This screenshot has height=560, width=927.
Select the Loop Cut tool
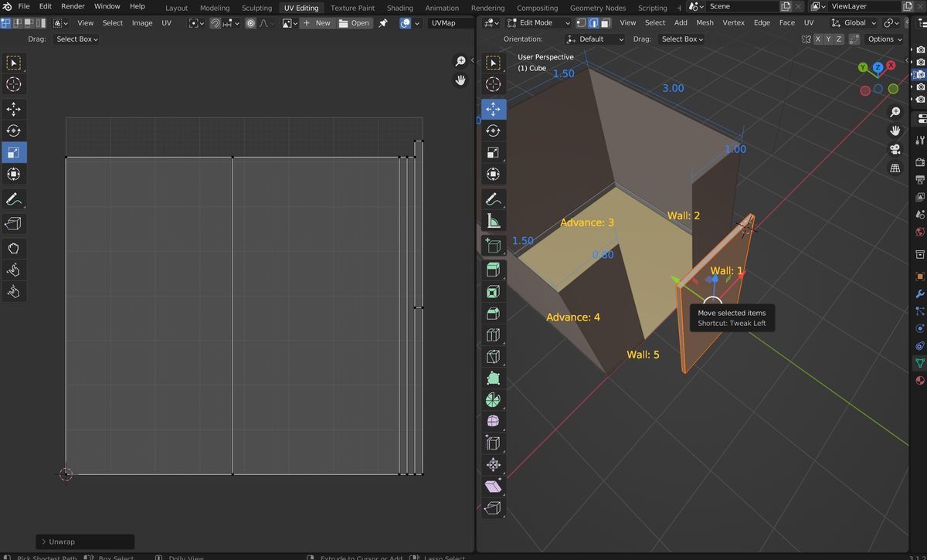[494, 334]
